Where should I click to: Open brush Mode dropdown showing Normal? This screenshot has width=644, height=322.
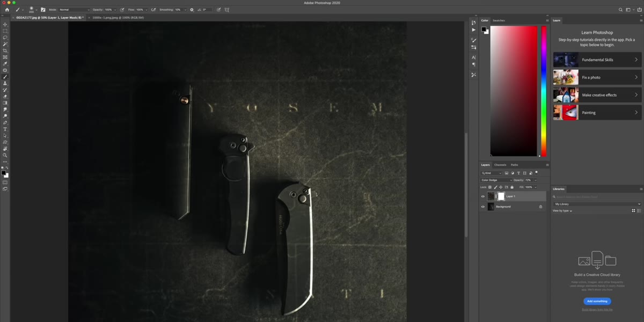pyautogui.click(x=74, y=10)
